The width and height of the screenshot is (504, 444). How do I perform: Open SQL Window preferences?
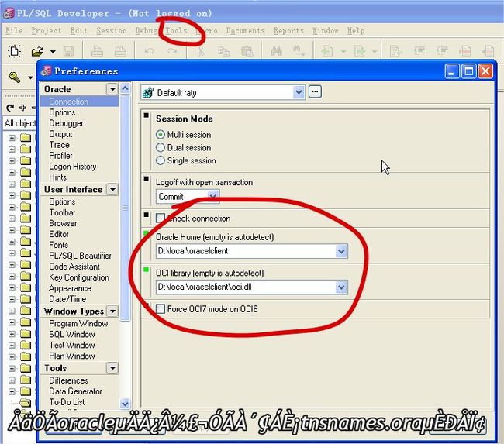click(x=72, y=334)
